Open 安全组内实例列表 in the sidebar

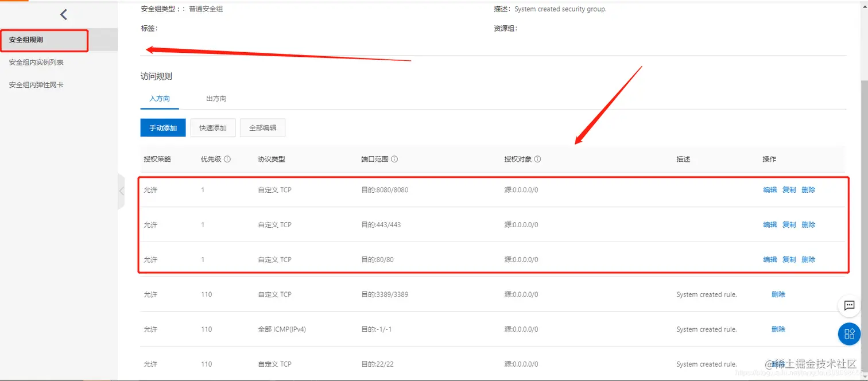coord(36,63)
